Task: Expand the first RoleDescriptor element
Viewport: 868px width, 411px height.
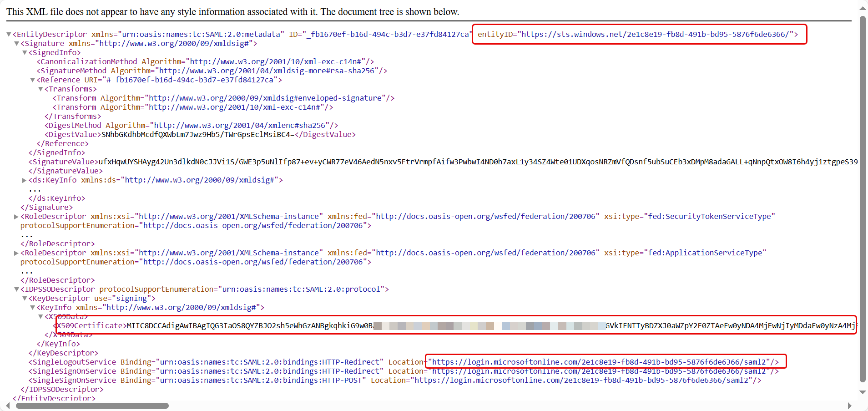Action: 16,217
